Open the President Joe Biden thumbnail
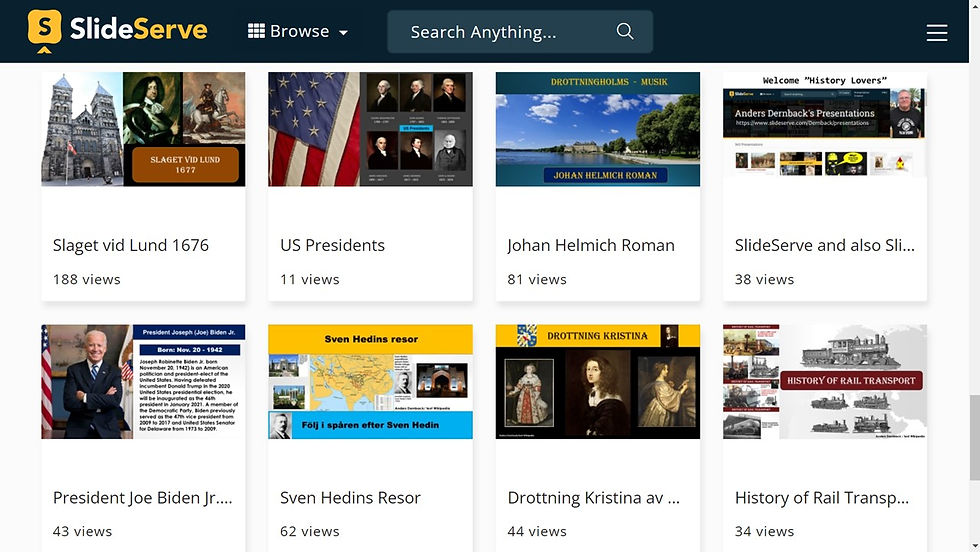This screenshot has height=552, width=980. click(143, 381)
